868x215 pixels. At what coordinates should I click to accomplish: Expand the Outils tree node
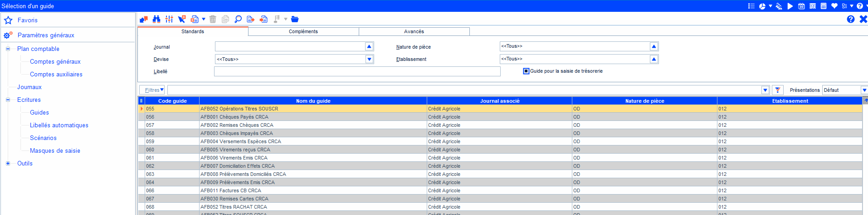pos(8,163)
